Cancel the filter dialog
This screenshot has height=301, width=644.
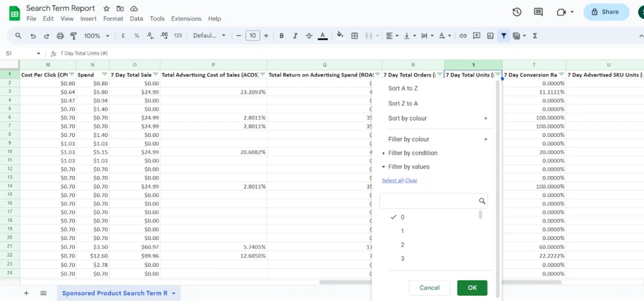[429, 288]
